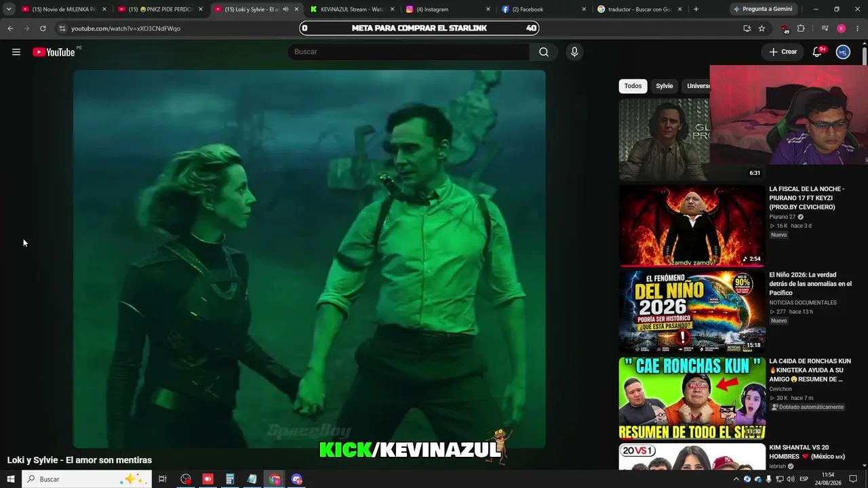The height and width of the screenshot is (488, 868).
Task: Open the Chrome profile K avatar
Action: [841, 28]
